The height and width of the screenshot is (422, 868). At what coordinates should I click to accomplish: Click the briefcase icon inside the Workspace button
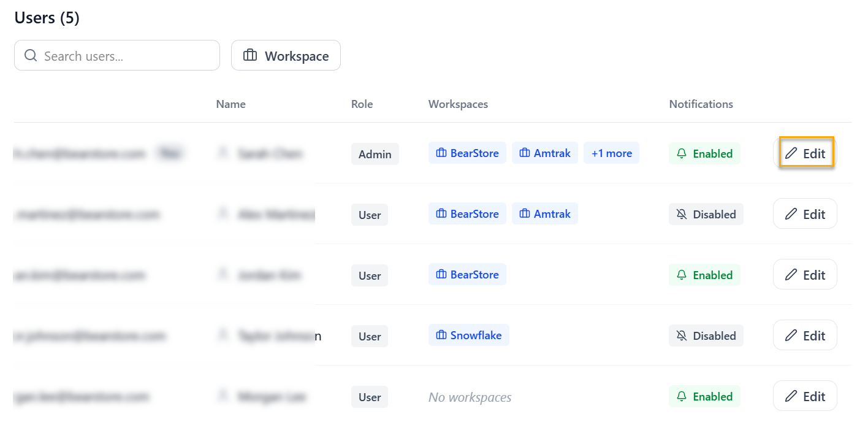(250, 55)
